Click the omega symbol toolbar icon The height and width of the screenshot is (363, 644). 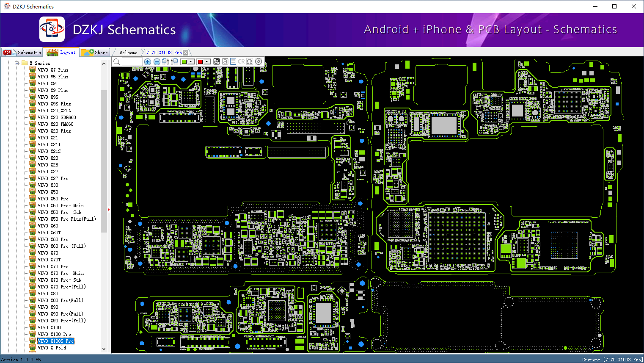250,61
